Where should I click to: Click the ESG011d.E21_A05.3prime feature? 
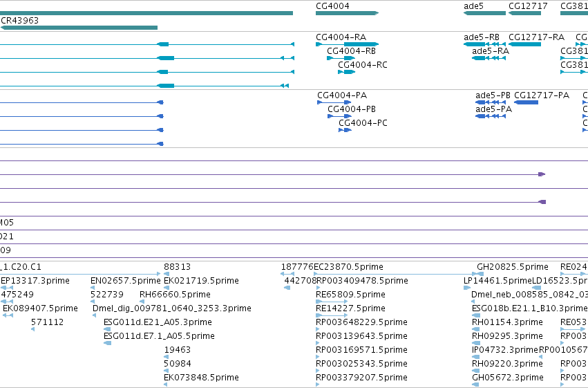point(107,329)
